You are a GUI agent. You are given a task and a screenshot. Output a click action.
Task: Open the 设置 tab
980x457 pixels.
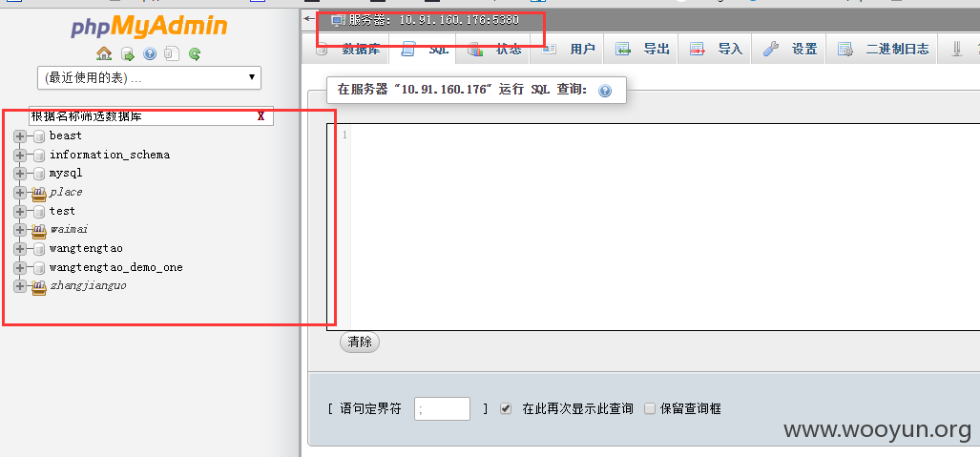(x=789, y=50)
